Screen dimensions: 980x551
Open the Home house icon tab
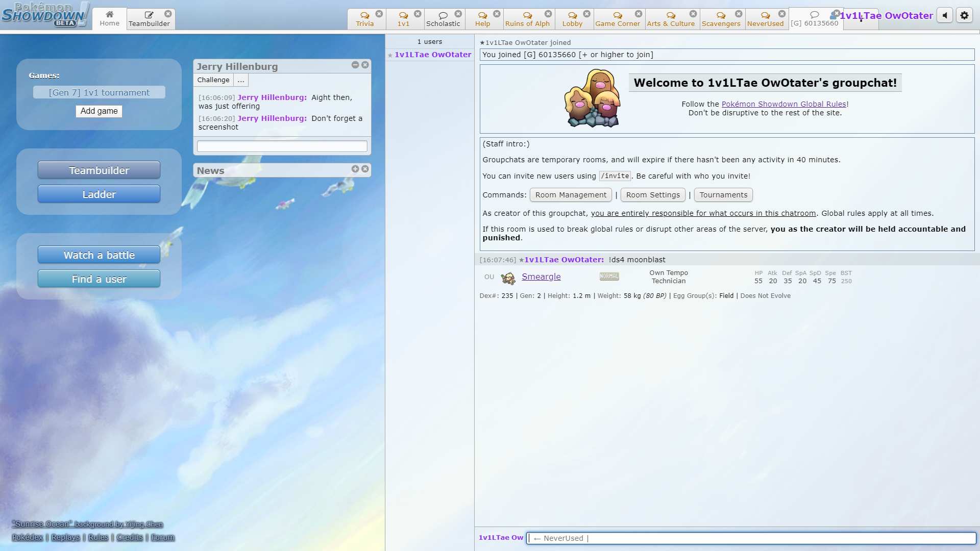pos(110,15)
